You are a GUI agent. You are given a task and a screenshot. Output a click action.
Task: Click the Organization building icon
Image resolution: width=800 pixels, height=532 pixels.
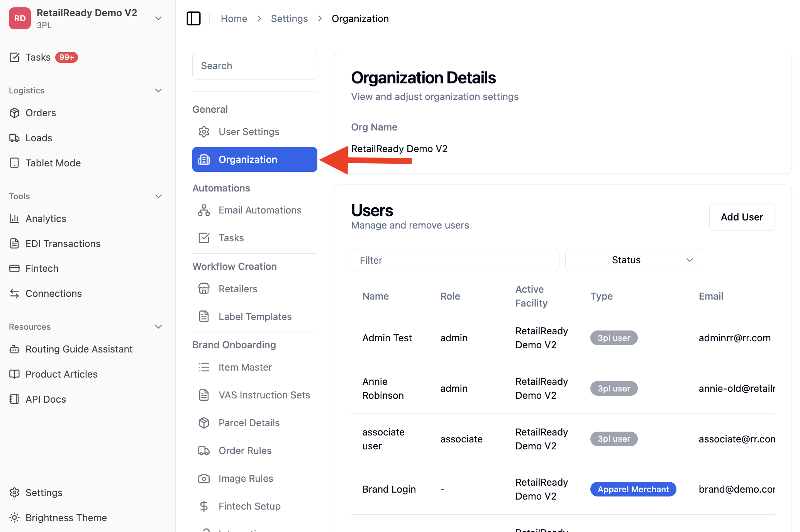(204, 159)
